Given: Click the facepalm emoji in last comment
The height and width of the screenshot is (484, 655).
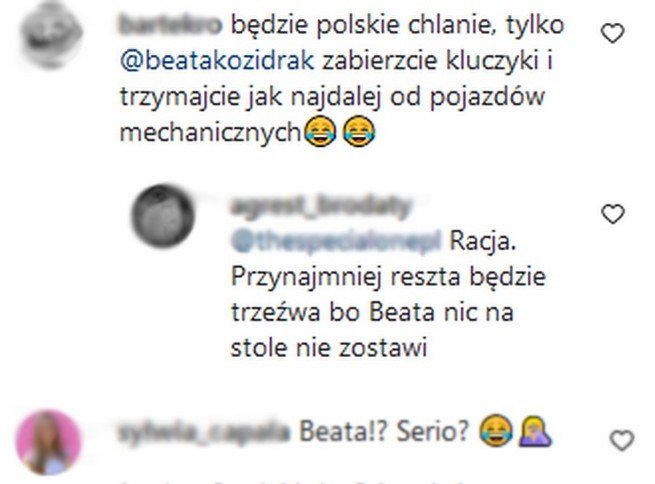Looking at the screenshot, I should point(535,431).
